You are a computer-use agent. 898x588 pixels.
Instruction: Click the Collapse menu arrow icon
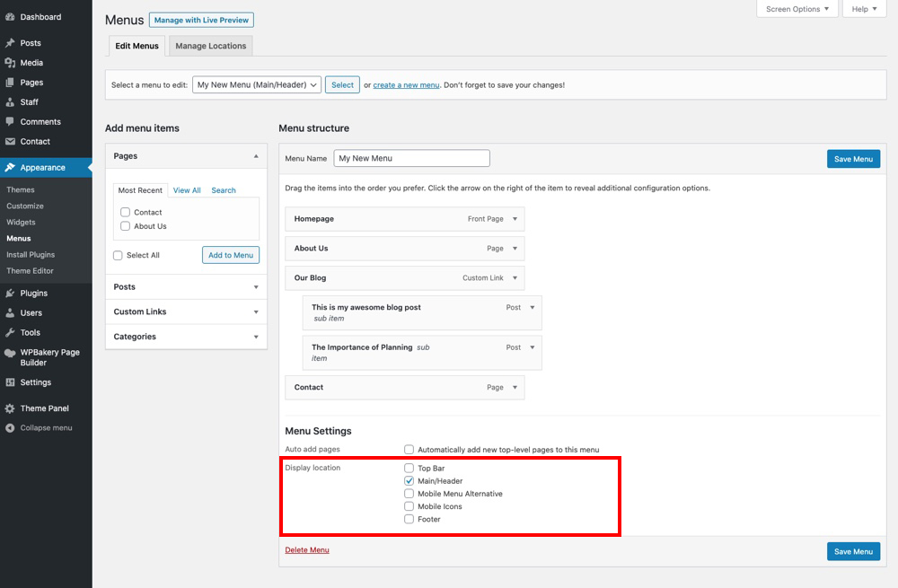coord(10,427)
